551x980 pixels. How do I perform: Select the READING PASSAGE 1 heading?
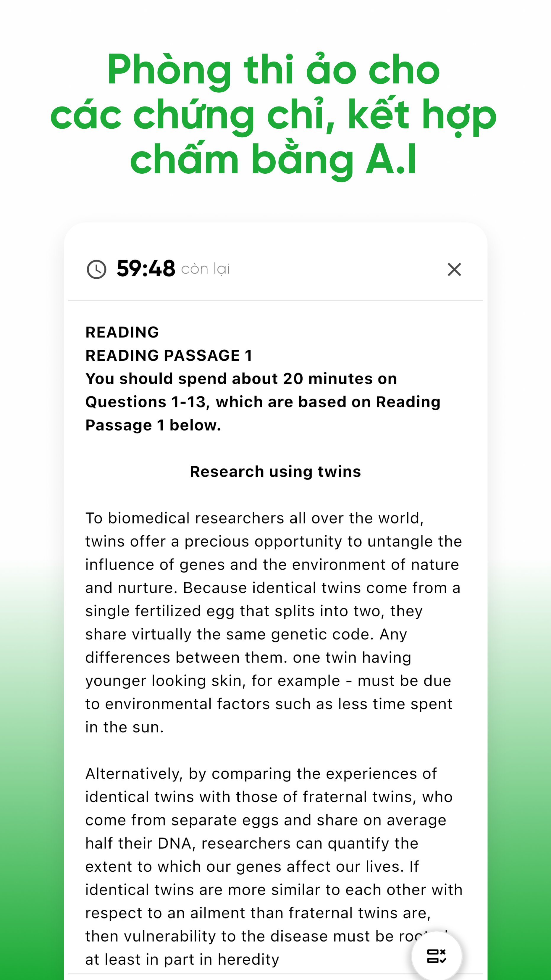[x=169, y=355]
